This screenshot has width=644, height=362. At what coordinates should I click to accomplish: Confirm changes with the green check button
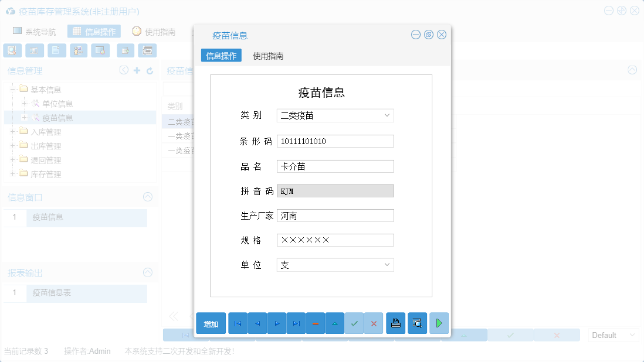354,323
